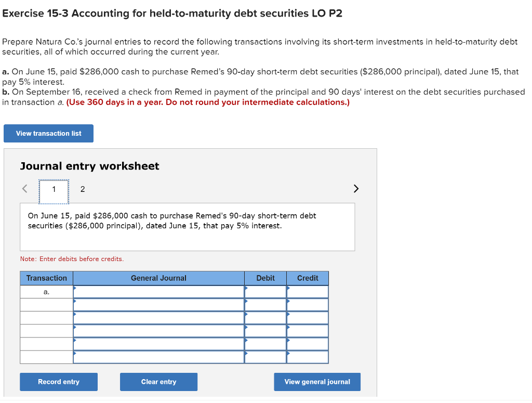The height and width of the screenshot is (403, 532).
Task: Select the Transaction column header
Action: (x=46, y=278)
